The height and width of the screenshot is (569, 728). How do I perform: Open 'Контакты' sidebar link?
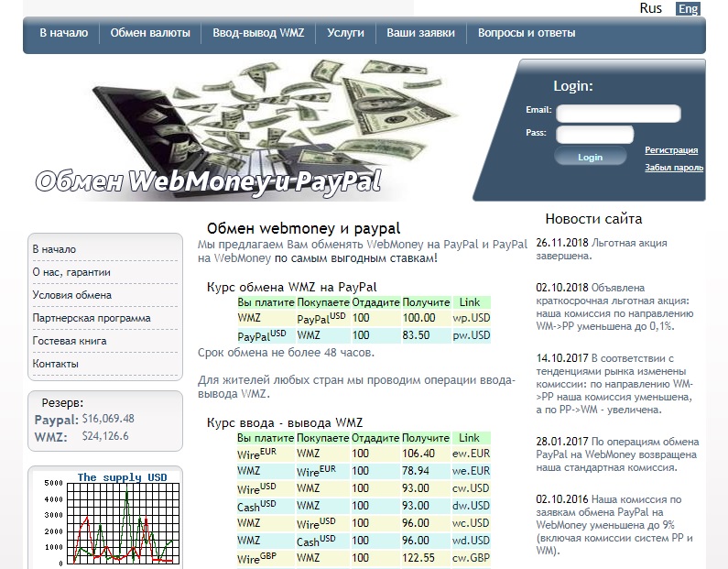click(55, 364)
